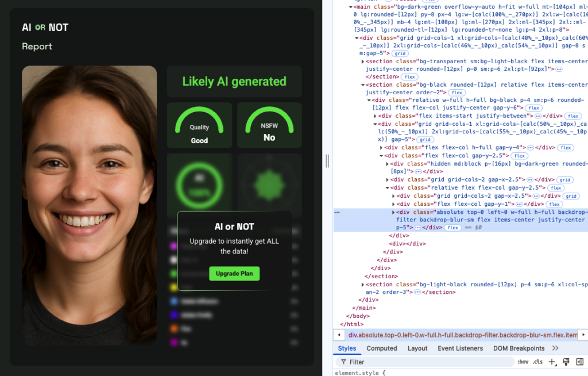The image size is (588, 376).
Task: Toggle the computed styles sidebar icon
Action: [x=579, y=362]
